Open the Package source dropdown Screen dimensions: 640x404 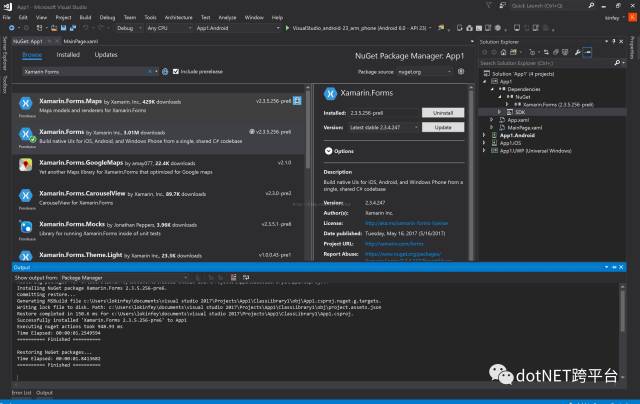coord(425,71)
